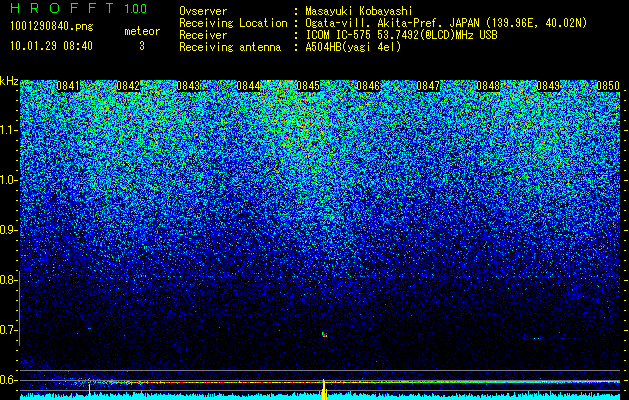Click the 0850 time marker
The height and width of the screenshot is (400, 629).
click(x=608, y=86)
